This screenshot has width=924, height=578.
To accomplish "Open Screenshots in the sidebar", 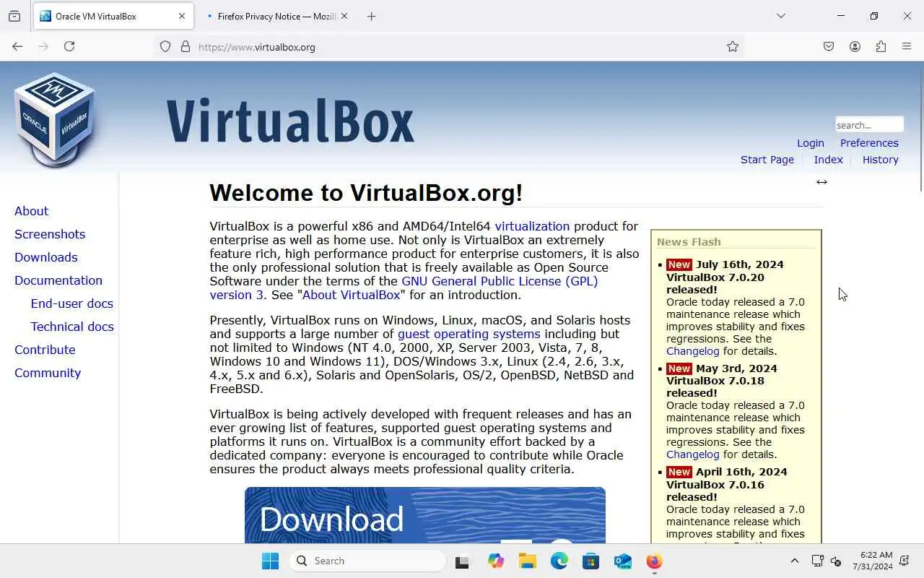I will tap(50, 234).
